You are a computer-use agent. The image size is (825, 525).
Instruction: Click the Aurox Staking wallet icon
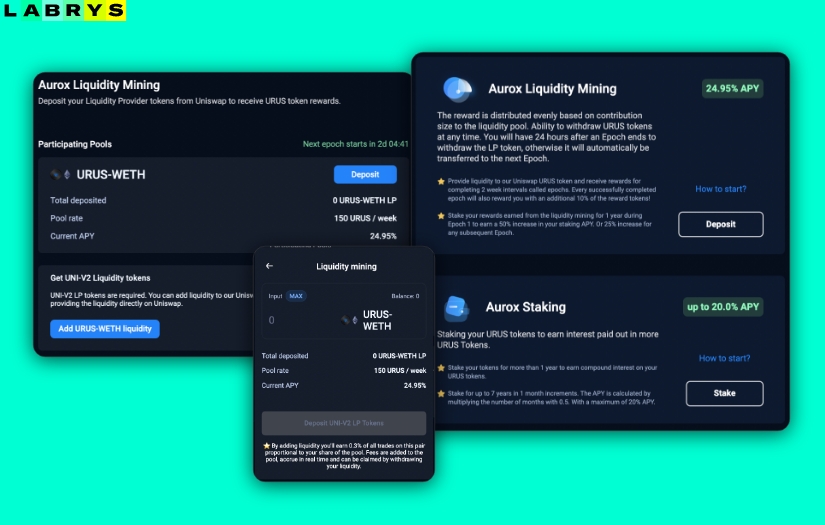pos(456,308)
